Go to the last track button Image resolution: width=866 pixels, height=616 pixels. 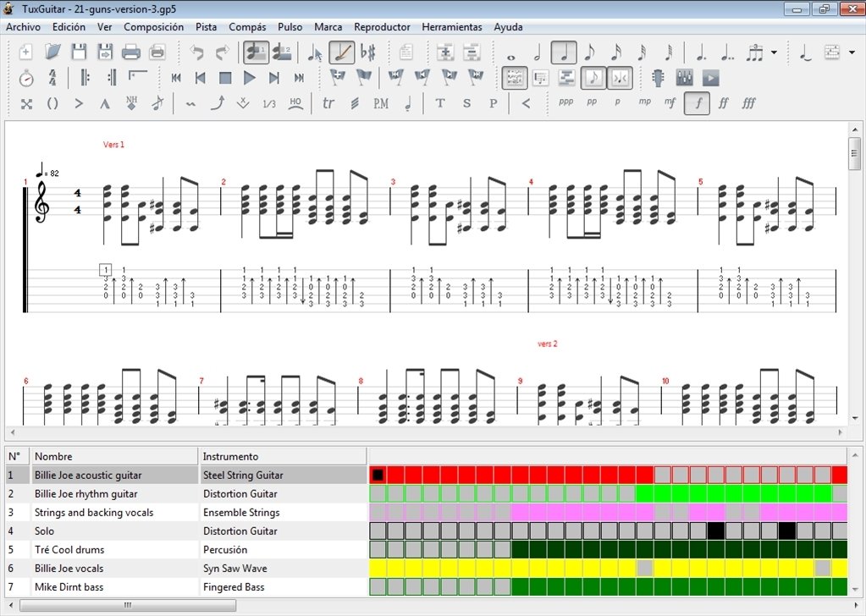(299, 78)
